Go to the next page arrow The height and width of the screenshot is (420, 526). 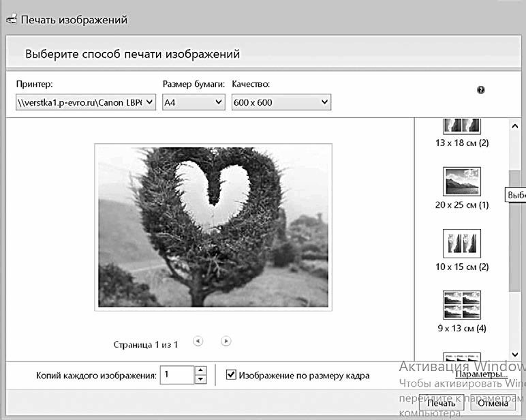click(x=226, y=341)
